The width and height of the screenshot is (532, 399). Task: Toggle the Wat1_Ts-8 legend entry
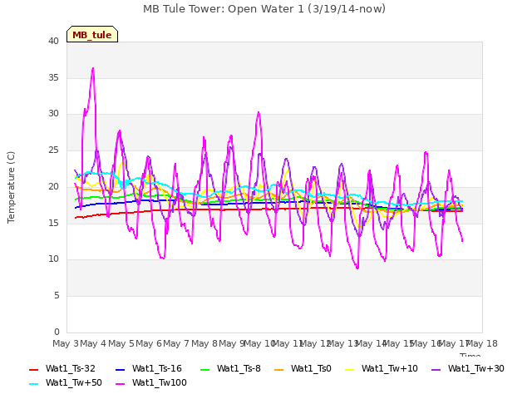pos(230,368)
